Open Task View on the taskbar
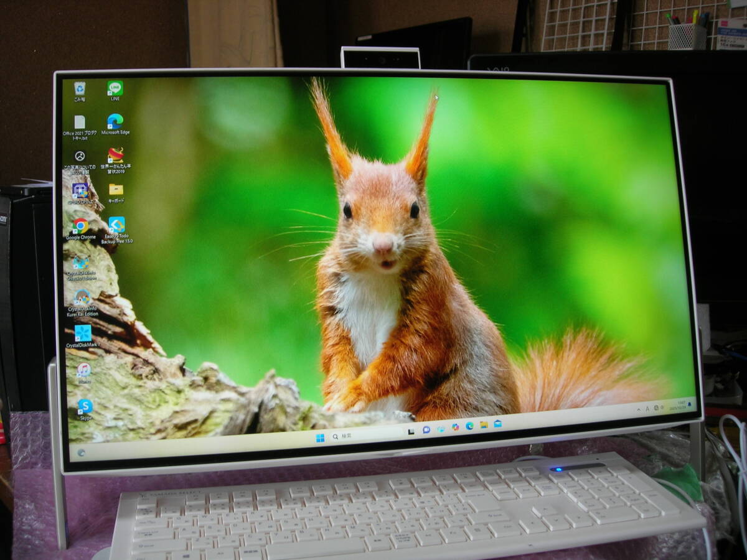The height and width of the screenshot is (560, 747). tap(411, 431)
